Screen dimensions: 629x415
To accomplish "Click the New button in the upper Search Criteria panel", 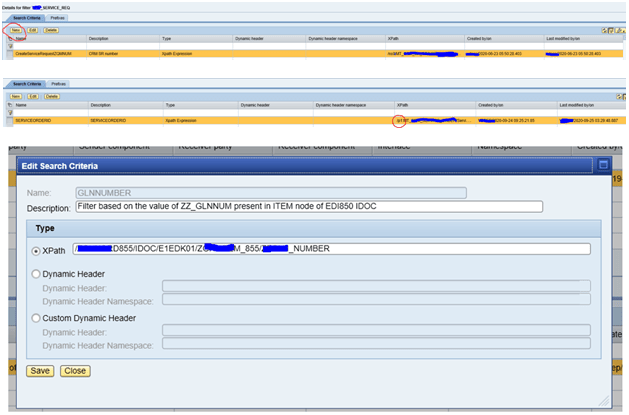I will click(x=13, y=31).
